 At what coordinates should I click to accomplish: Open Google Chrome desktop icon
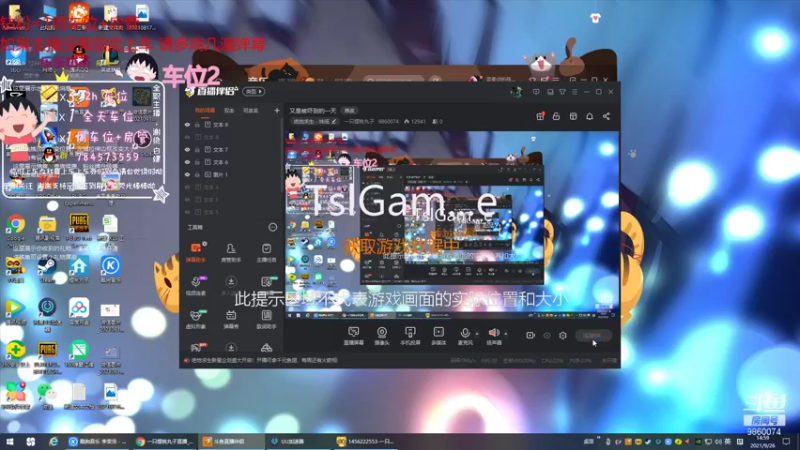pyautogui.click(x=16, y=228)
